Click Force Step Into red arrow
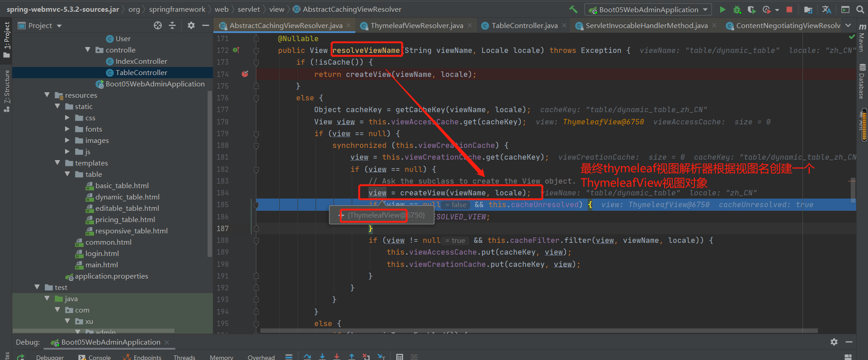868x360 pixels. 337,357
